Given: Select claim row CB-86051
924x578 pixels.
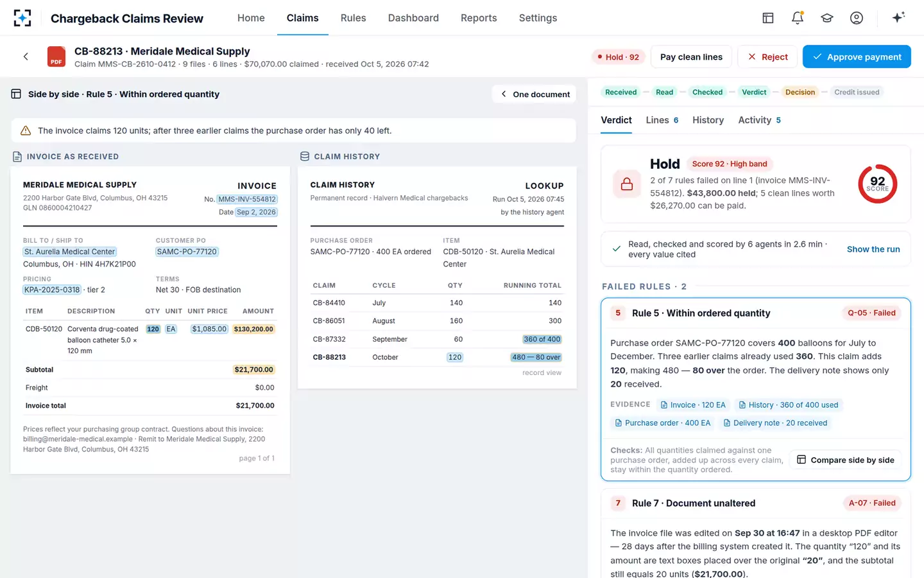Looking at the screenshot, I should point(437,320).
